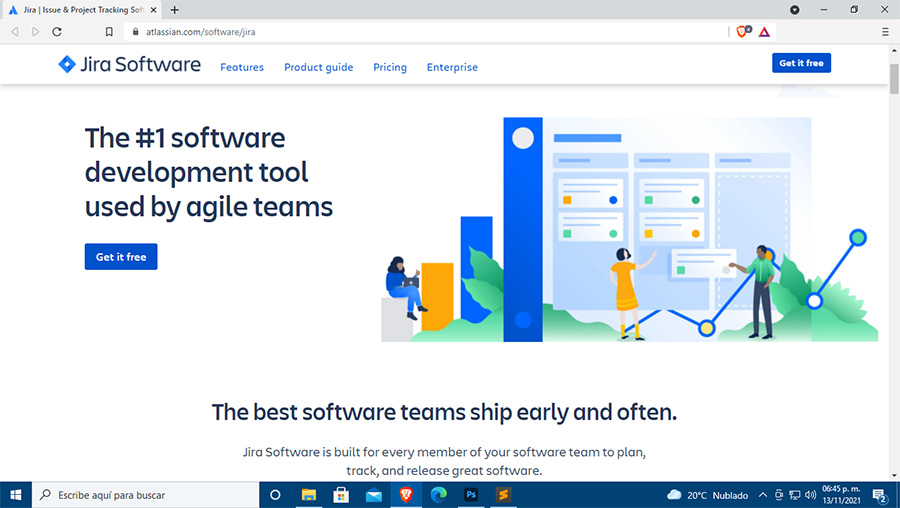
Task: Click the browser forward arrow
Action: point(36,32)
